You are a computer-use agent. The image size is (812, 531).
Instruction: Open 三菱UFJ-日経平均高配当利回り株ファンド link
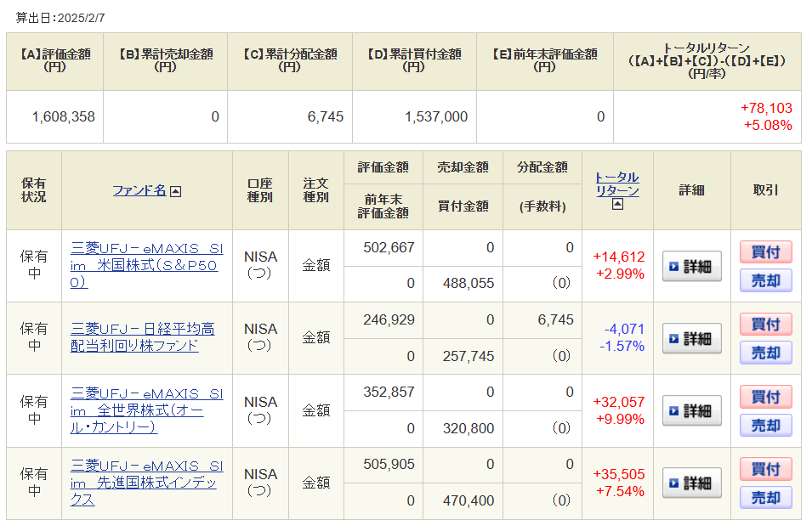point(142,337)
